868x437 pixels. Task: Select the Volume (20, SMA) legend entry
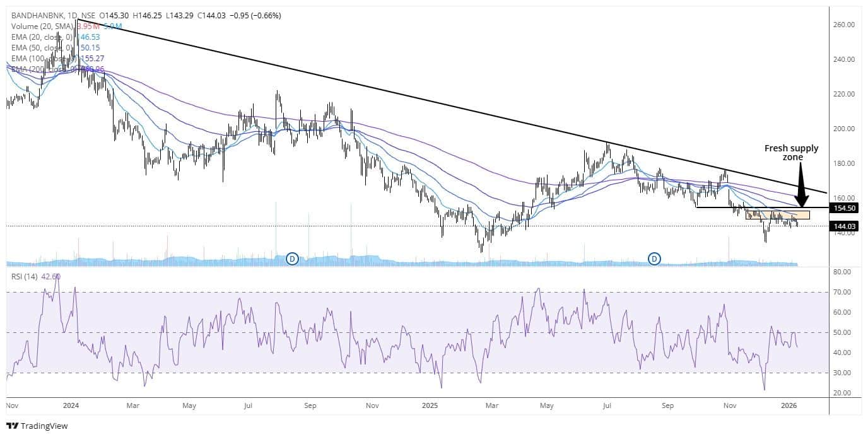point(43,26)
